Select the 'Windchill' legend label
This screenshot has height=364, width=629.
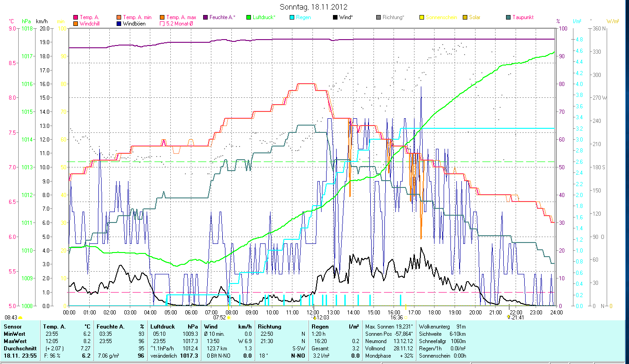[x=90, y=23]
